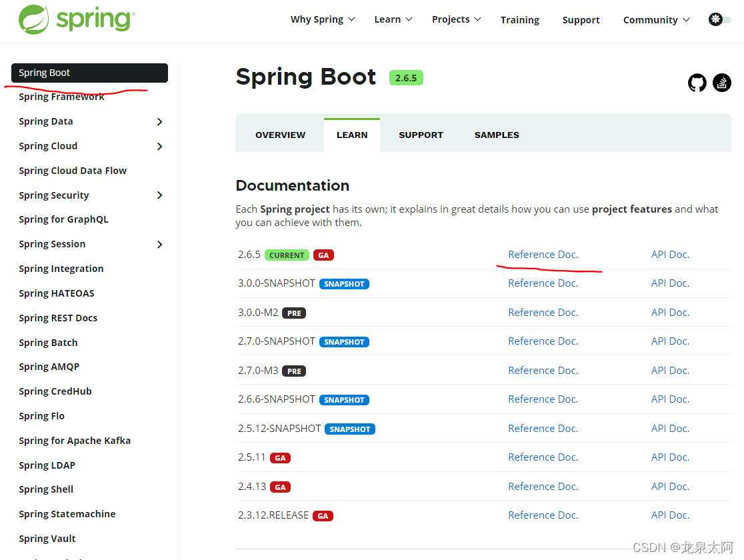Click the Stack Overflow icon
Screen dimensions: 744x560
[721, 83]
